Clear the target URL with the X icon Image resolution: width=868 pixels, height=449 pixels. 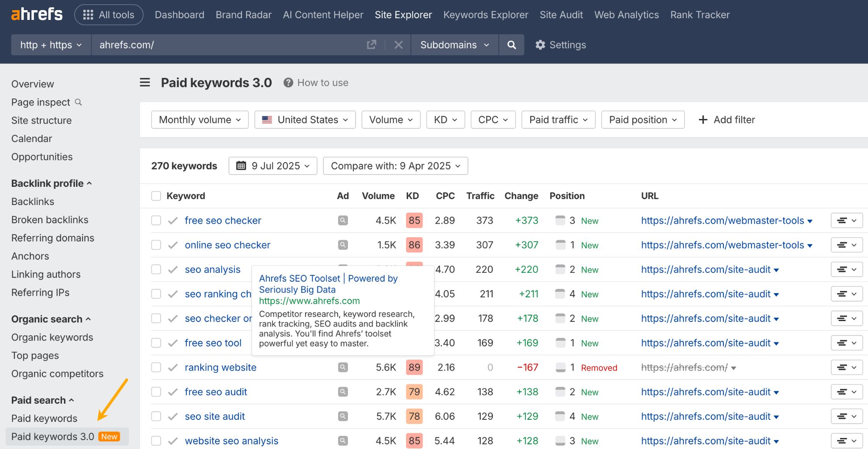click(398, 44)
